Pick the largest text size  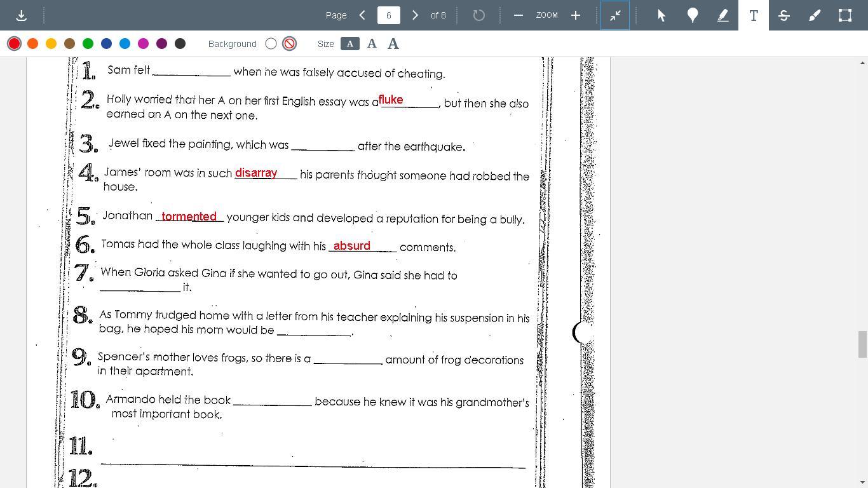pos(393,44)
